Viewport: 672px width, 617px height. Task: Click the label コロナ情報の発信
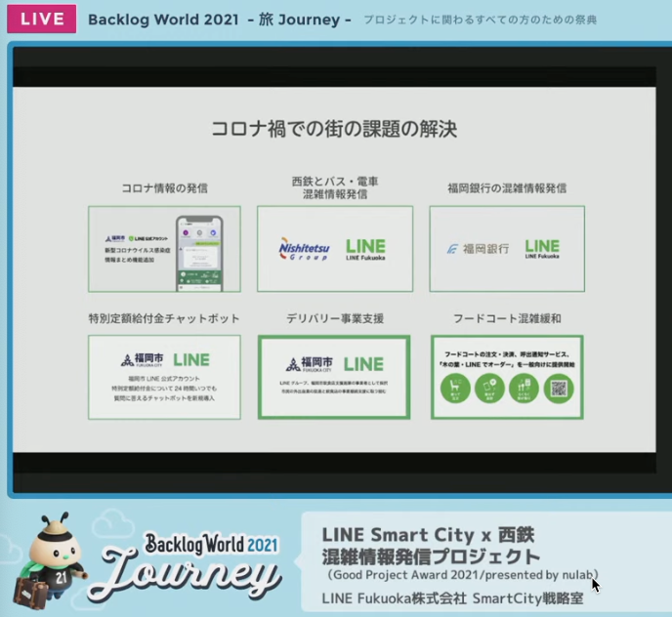tap(164, 188)
